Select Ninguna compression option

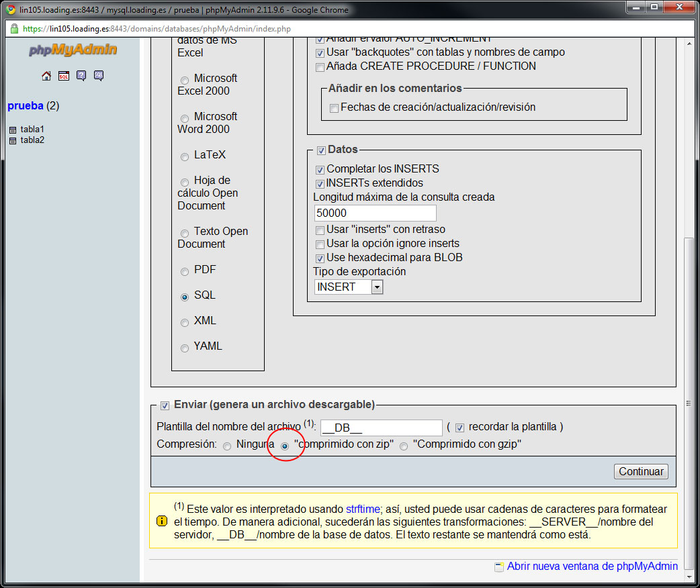[227, 446]
